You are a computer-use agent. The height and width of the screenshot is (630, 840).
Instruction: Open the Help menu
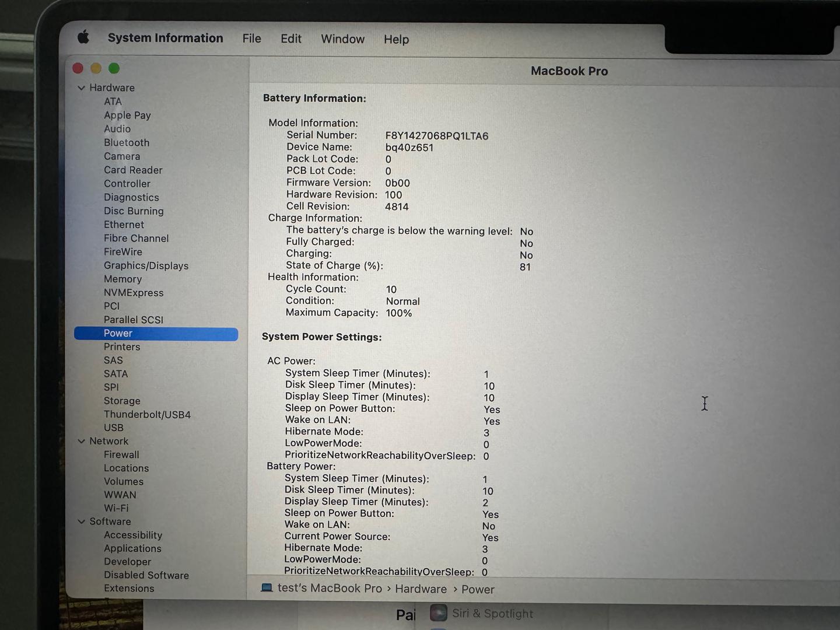point(396,39)
